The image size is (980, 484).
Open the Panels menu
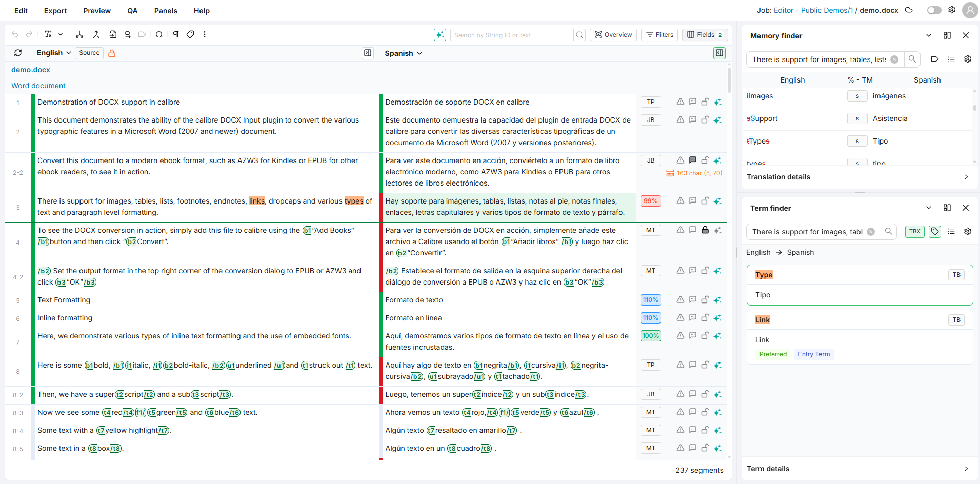click(166, 11)
